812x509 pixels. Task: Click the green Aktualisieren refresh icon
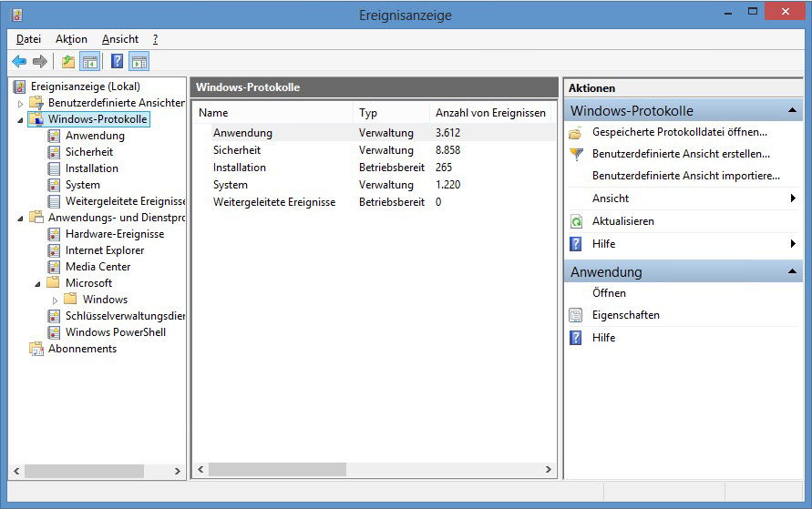[576, 221]
